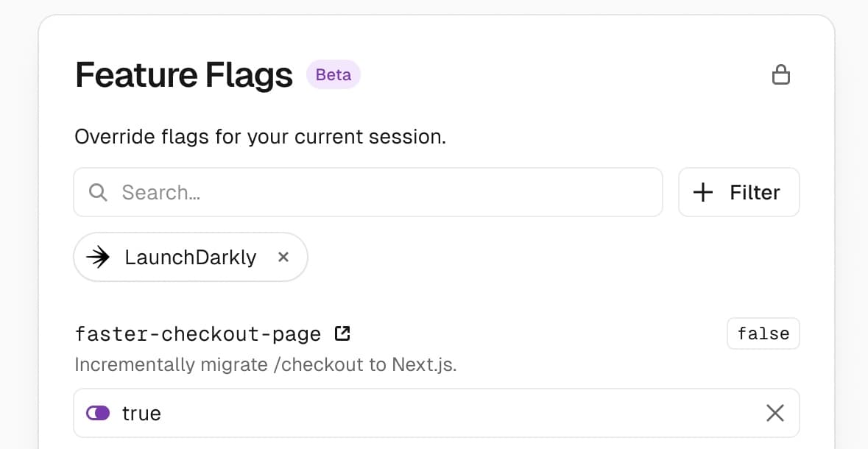This screenshot has width=868, height=449.
Task: Select the LaunchDarkly provider chip label
Action: point(191,258)
